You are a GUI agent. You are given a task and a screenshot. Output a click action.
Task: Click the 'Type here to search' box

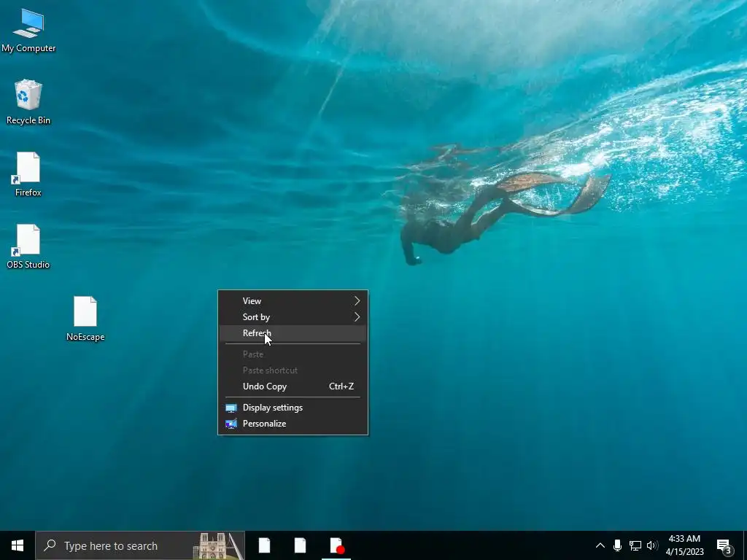[140, 545]
